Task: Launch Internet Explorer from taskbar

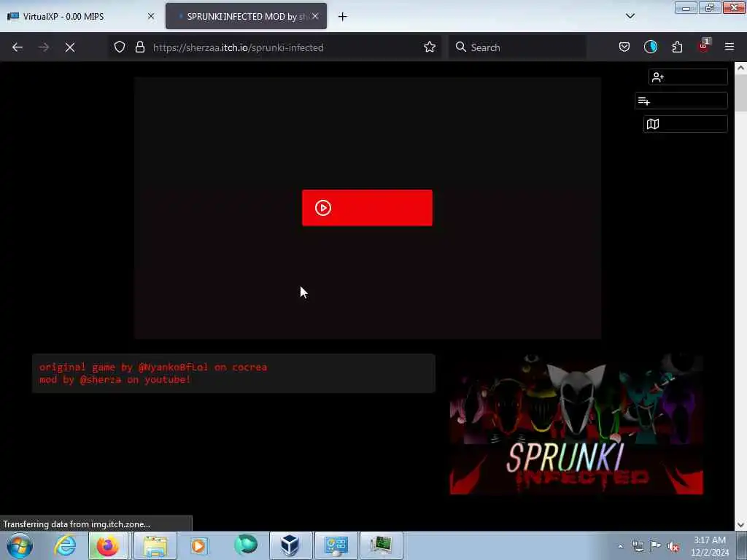Action: 65,545
